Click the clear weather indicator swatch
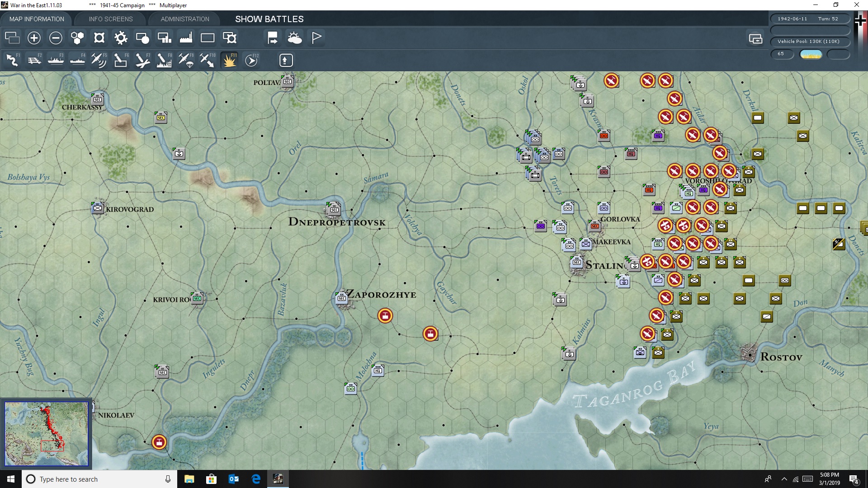This screenshot has width=868, height=488. tap(811, 54)
